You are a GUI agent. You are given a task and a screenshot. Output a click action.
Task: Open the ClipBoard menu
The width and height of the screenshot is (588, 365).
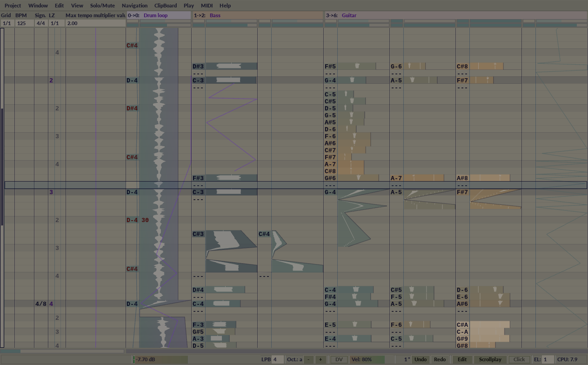click(x=165, y=6)
